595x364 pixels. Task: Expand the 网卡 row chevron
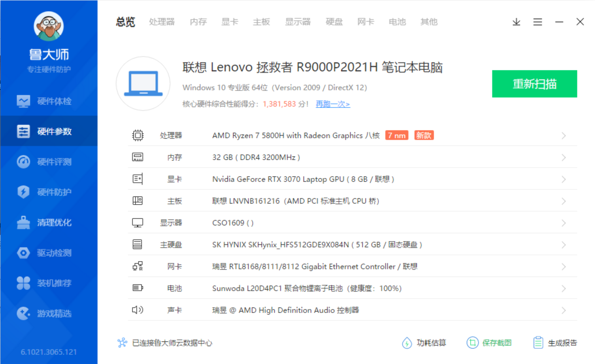[563, 267]
